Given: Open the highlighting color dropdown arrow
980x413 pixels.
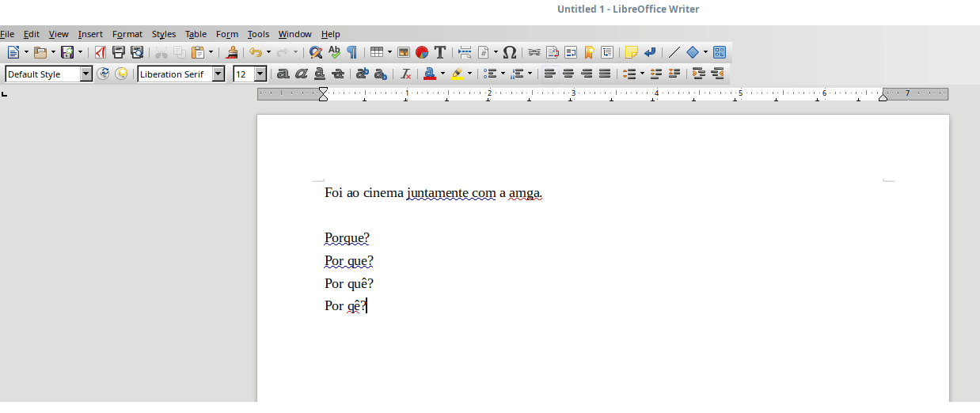Looking at the screenshot, I should [x=469, y=74].
